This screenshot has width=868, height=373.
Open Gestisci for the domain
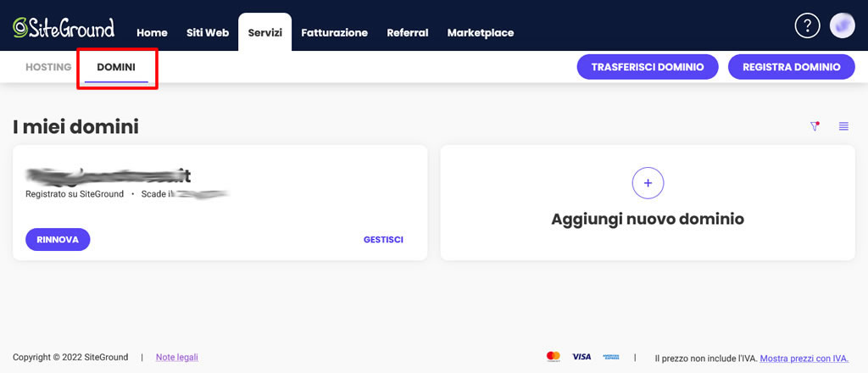coord(384,240)
